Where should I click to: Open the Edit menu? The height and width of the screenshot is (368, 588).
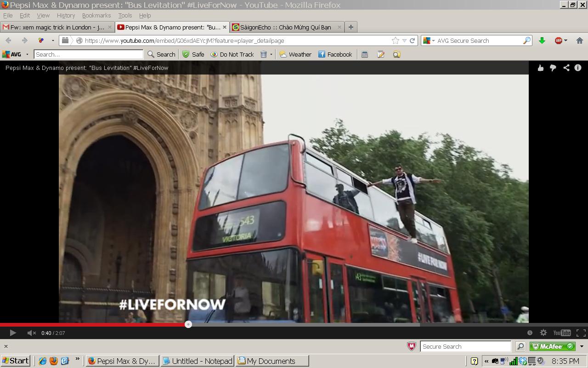pos(25,15)
